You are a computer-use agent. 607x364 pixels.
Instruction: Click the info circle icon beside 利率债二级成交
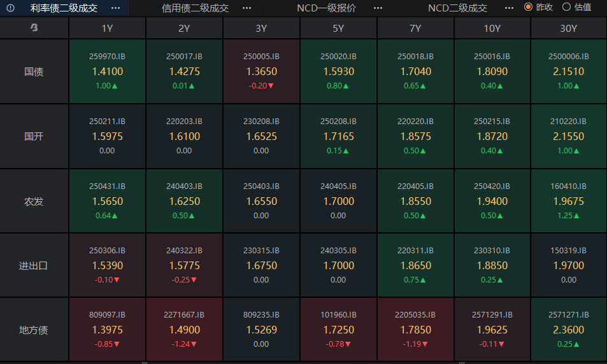point(10,8)
